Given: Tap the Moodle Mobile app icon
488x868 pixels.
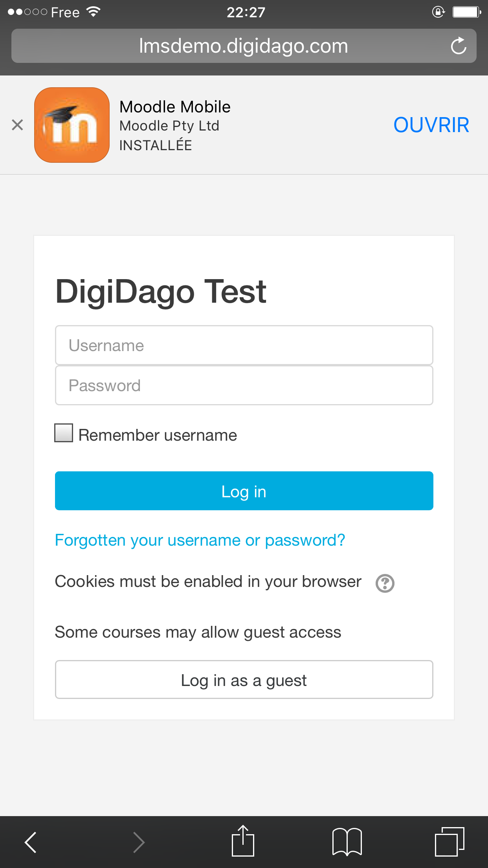Looking at the screenshot, I should coord(72,125).
